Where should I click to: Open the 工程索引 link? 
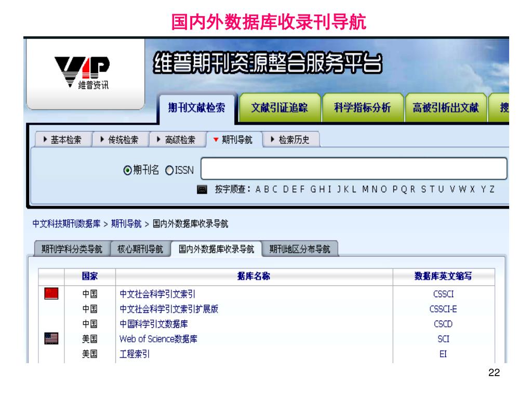[135, 354]
